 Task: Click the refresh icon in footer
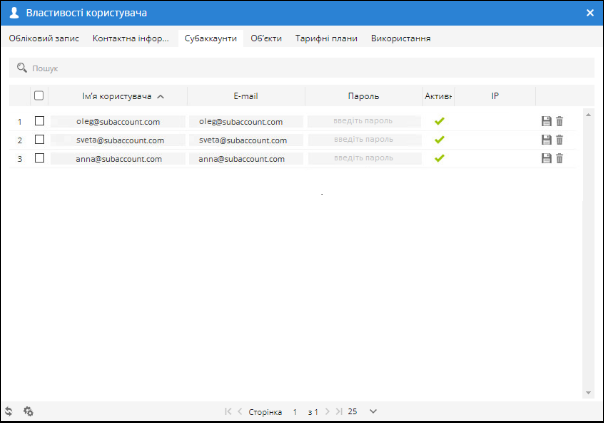point(8,411)
